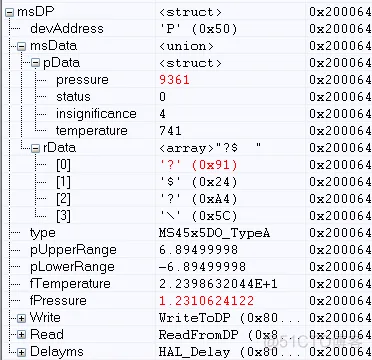Expand the Write function pointer node

(x=22, y=318)
